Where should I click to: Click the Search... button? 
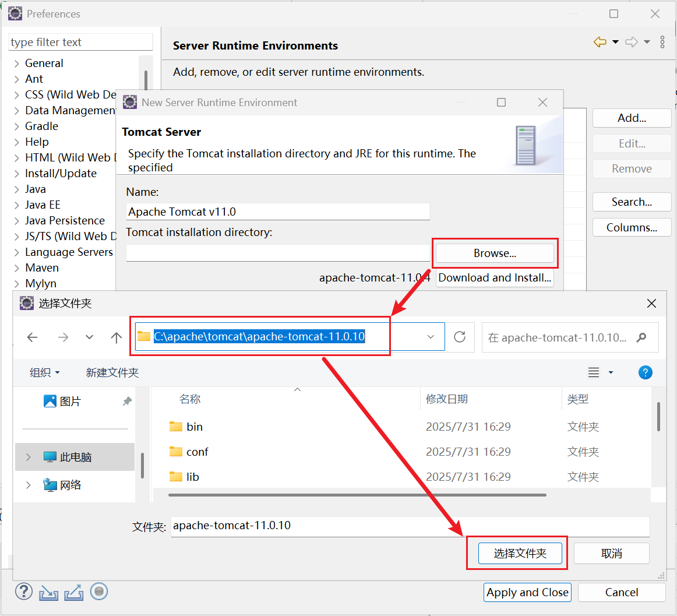(632, 202)
